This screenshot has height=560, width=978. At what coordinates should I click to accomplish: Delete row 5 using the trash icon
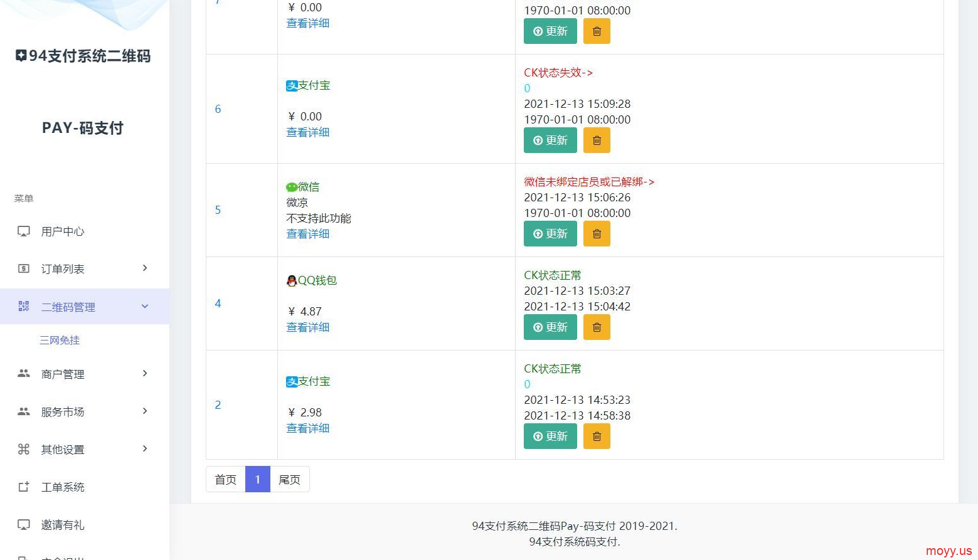(x=597, y=234)
